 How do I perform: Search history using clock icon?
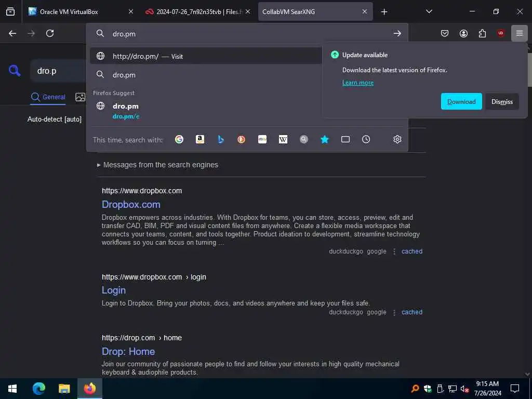tap(366, 139)
